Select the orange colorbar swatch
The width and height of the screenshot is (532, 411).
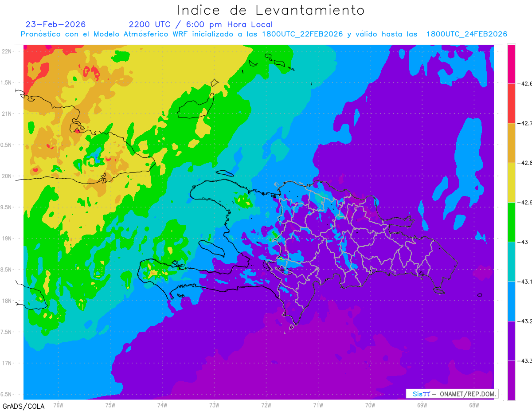[x=511, y=143]
